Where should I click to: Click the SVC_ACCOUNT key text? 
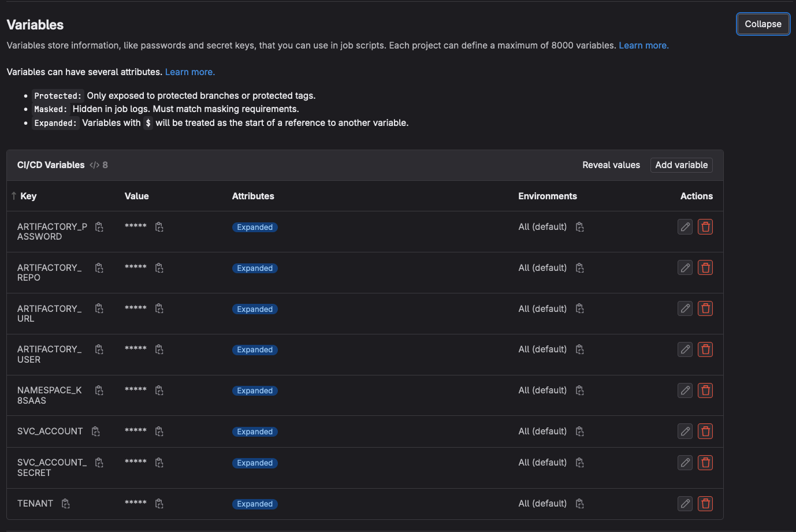coord(50,431)
